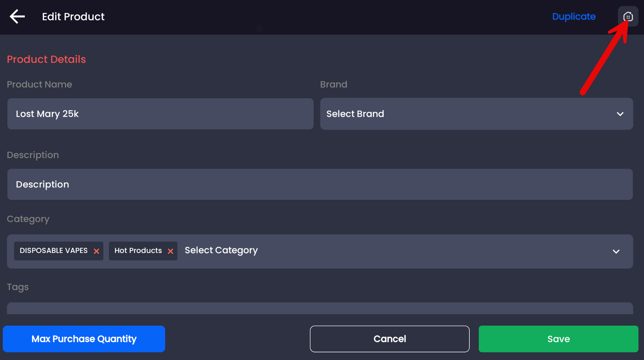Click the Brand dropdown chevron arrow
Screen dimensions: 644x360
[x=620, y=114]
